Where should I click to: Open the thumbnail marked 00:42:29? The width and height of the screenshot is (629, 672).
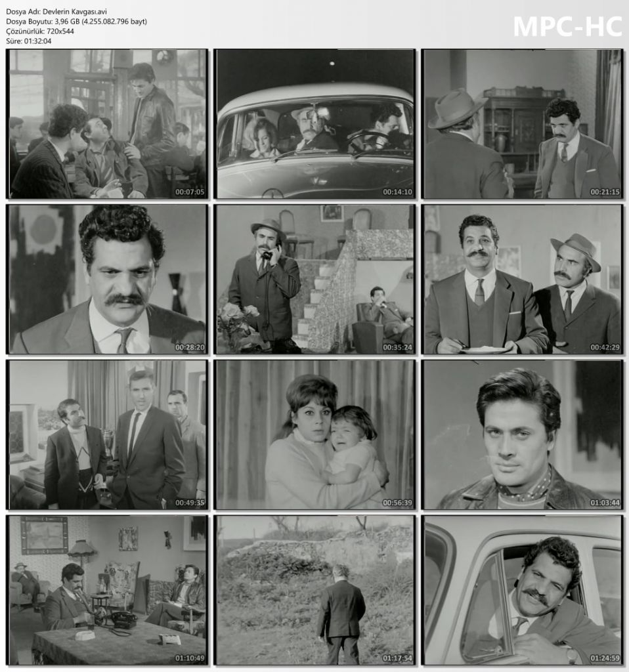(523, 280)
